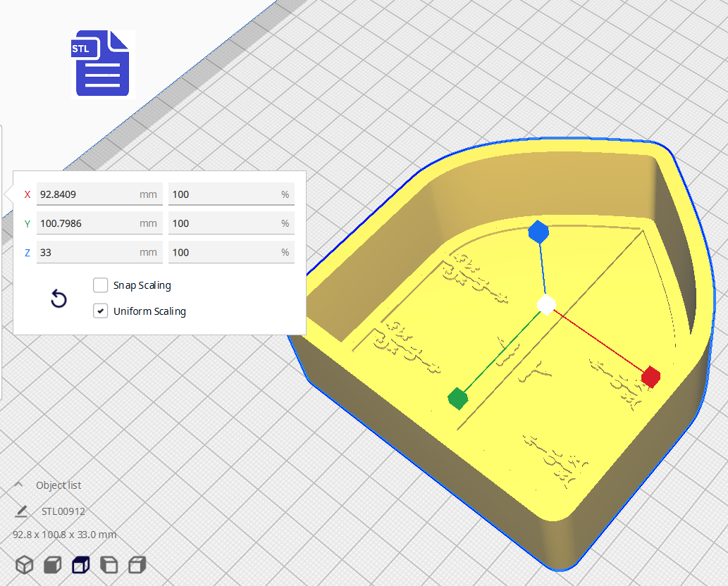The width and height of the screenshot is (728, 586).
Task: Click the green Y-axis scale handle
Action: (x=458, y=398)
